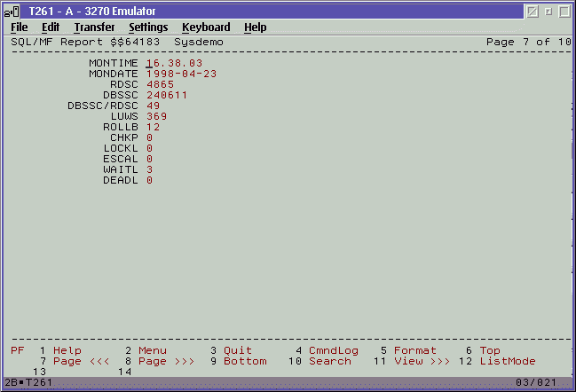Click the MONTIME field label

114,63
